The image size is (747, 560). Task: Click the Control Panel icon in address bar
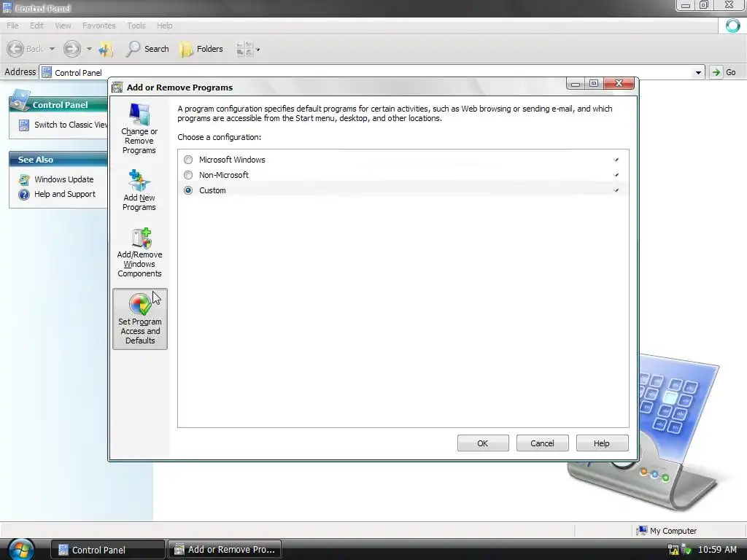click(x=47, y=72)
